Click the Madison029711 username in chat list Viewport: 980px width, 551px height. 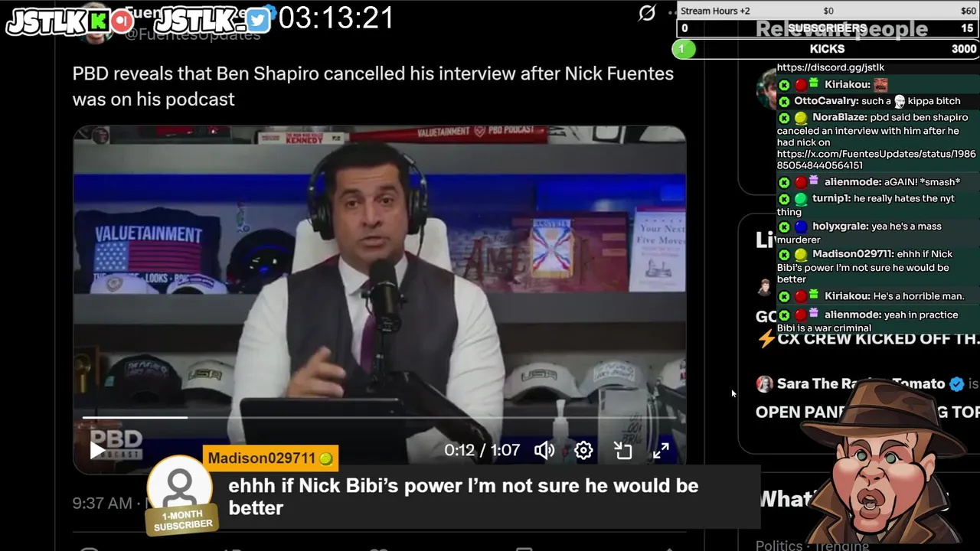[852, 253]
